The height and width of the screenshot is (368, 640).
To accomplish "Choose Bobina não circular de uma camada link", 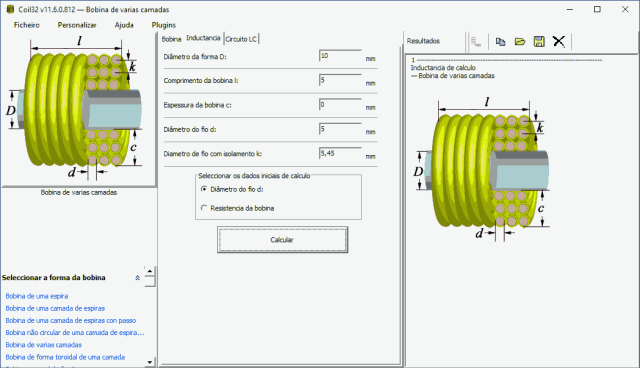I will point(75,333).
